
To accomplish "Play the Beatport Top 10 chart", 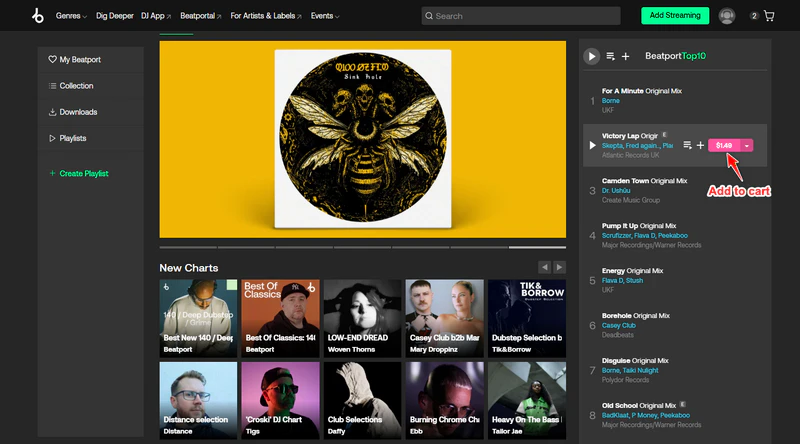I will point(591,56).
